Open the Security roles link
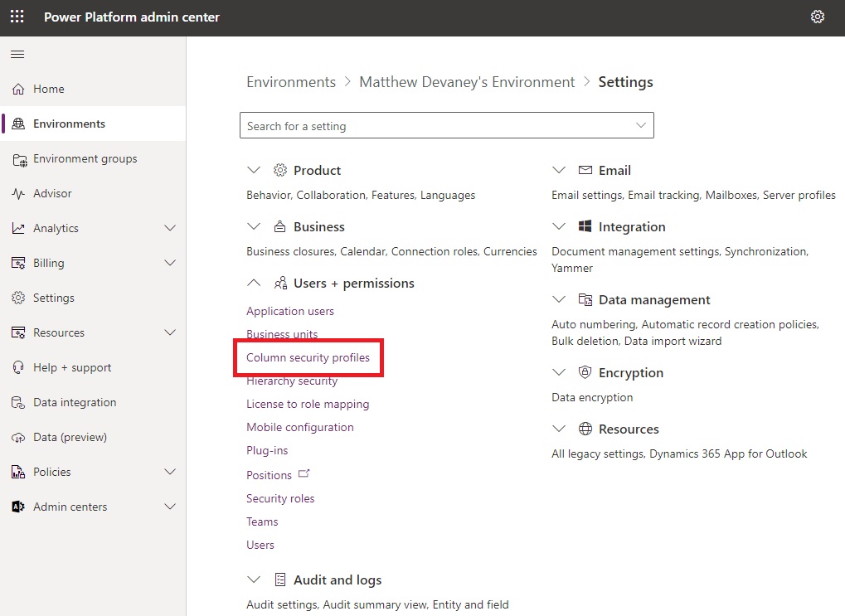This screenshot has height=616, width=845. pyautogui.click(x=280, y=498)
